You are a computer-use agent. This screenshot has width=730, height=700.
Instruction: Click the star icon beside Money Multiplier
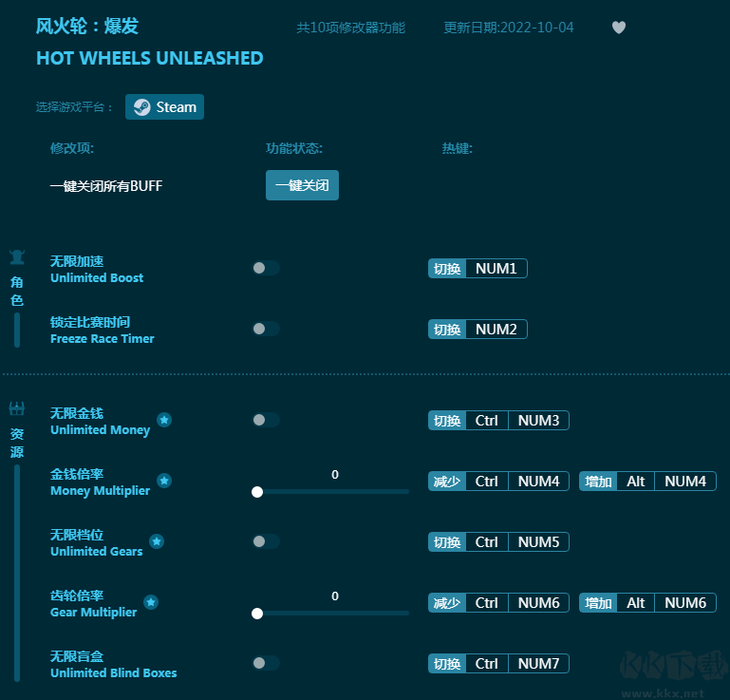164,481
